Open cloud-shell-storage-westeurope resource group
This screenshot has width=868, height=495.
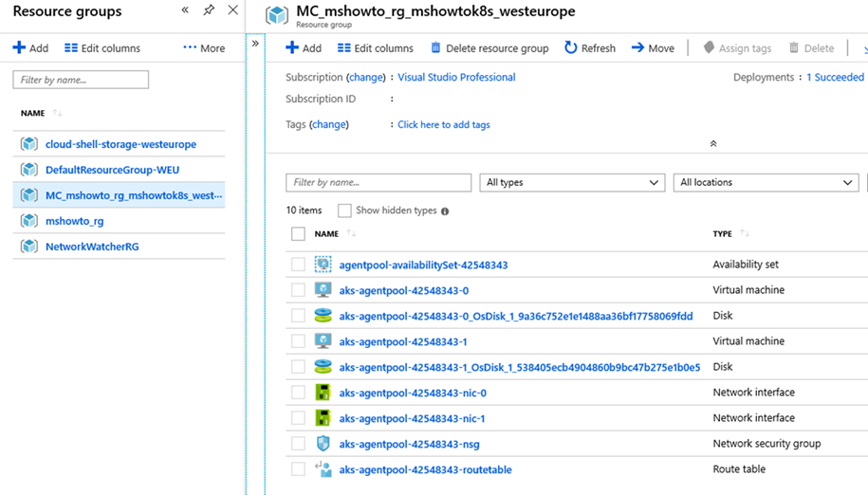tap(120, 144)
